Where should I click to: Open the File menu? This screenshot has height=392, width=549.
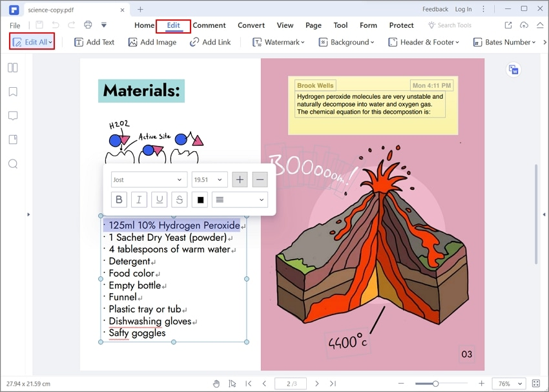[x=14, y=25]
